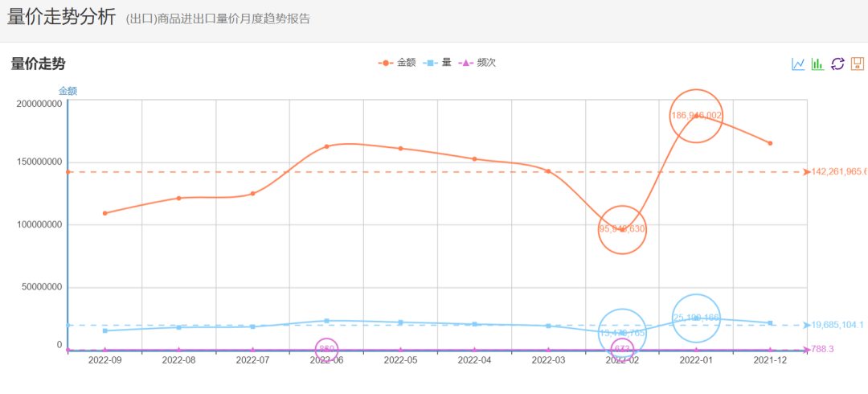Click the 金额 data point for 2022-09

(x=105, y=213)
